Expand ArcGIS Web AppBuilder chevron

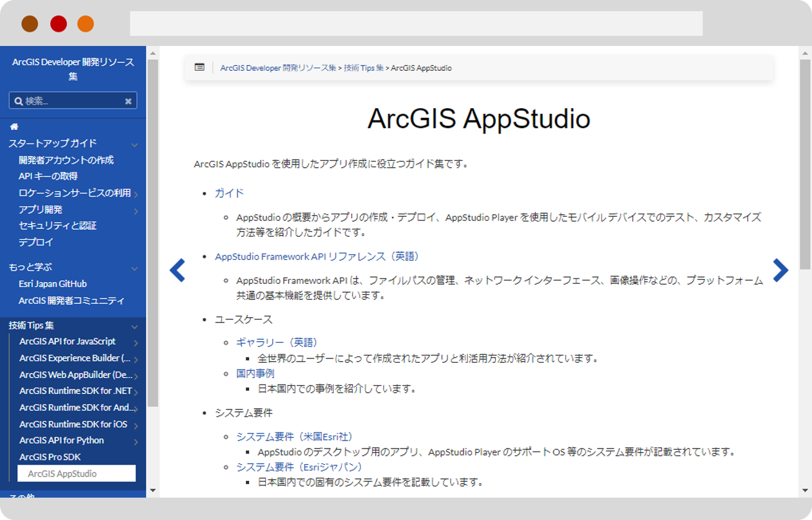135,376
